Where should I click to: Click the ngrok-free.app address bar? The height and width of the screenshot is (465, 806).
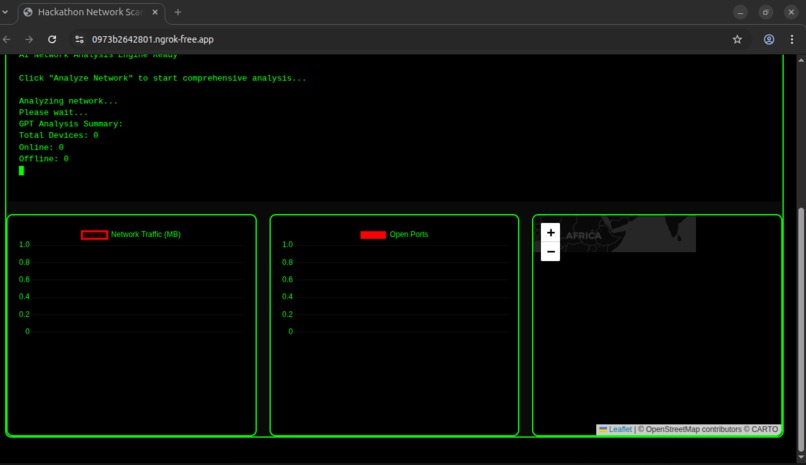coord(152,39)
